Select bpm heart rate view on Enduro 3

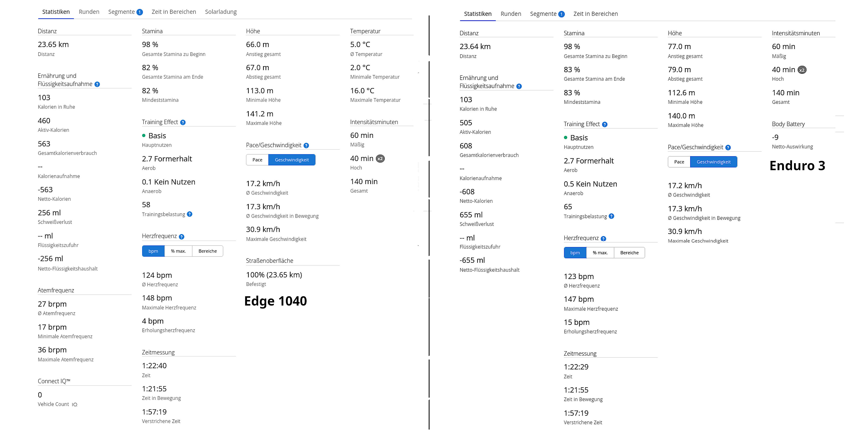tap(575, 253)
